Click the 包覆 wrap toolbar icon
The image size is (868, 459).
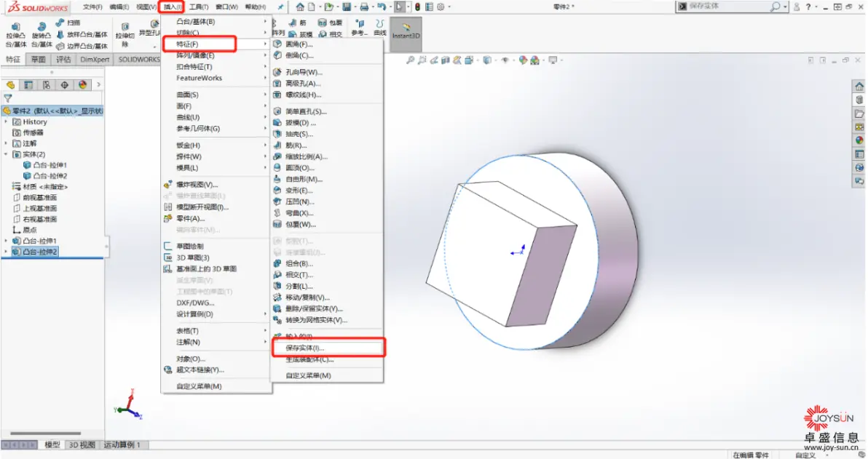pos(330,23)
